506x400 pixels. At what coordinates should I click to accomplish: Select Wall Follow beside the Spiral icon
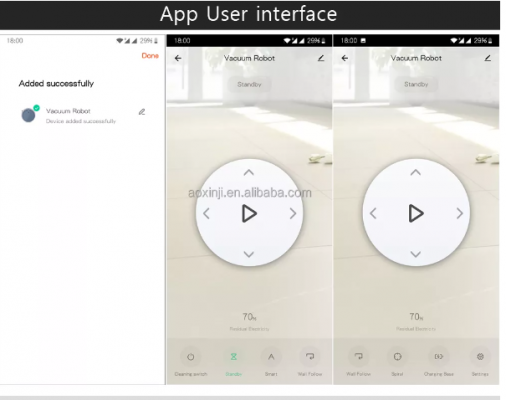pyautogui.click(x=358, y=357)
